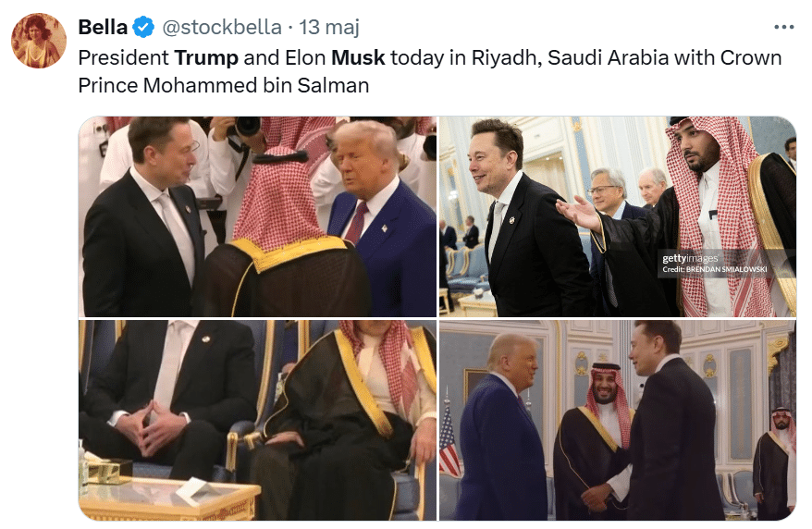Open the tweet via the 13 maj timestamp
Viewport: 812px width, 529px height.
tap(329, 28)
